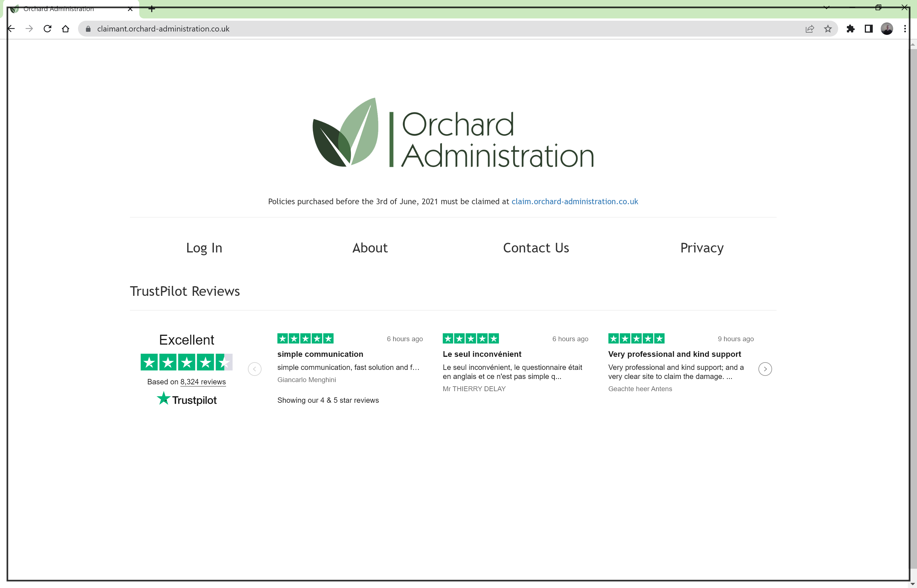Reload the page with the refresh icon
917x588 pixels.
coord(47,29)
